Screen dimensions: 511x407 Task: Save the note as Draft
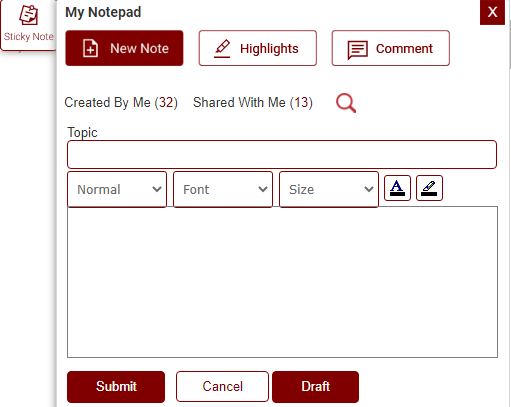(315, 387)
